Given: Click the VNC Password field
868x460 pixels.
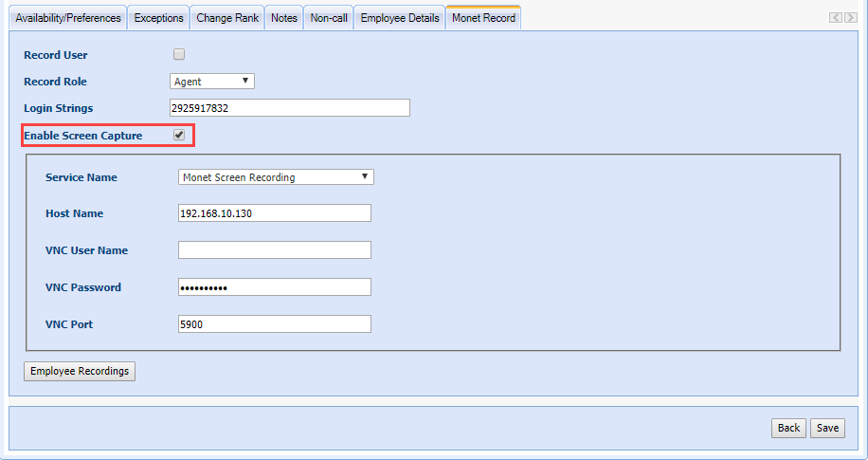Looking at the screenshot, I should 275,287.
